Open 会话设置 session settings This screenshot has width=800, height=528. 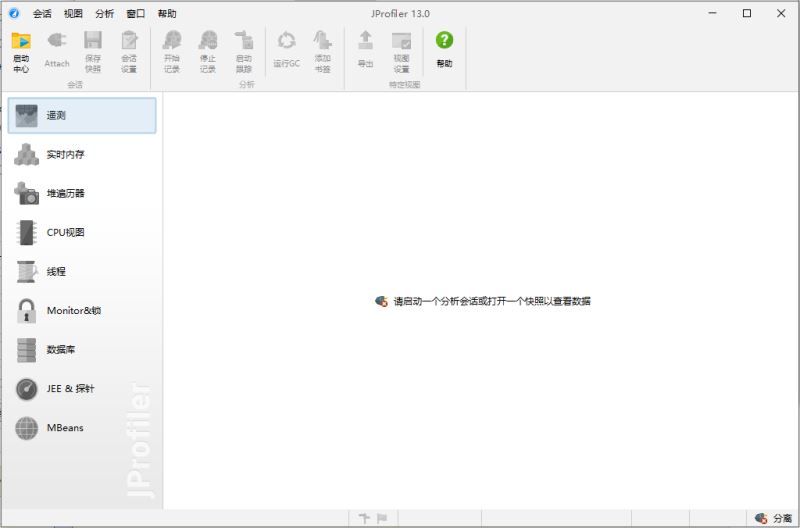tap(129, 52)
